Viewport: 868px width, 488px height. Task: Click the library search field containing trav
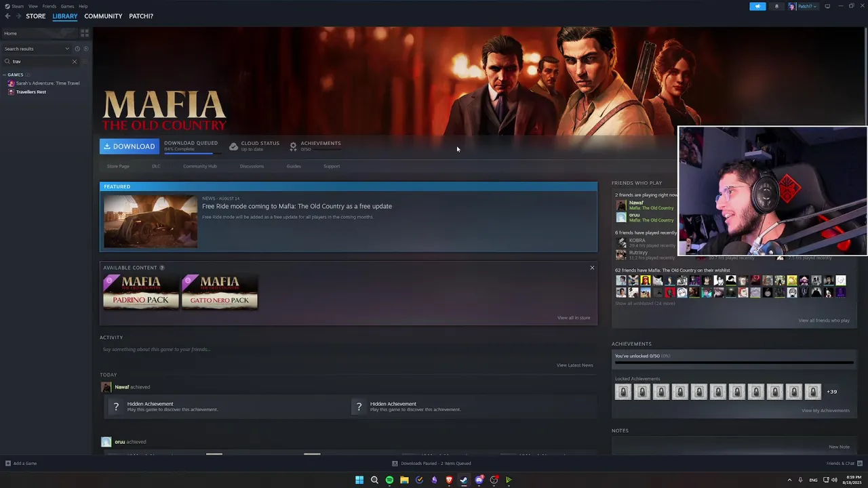41,62
